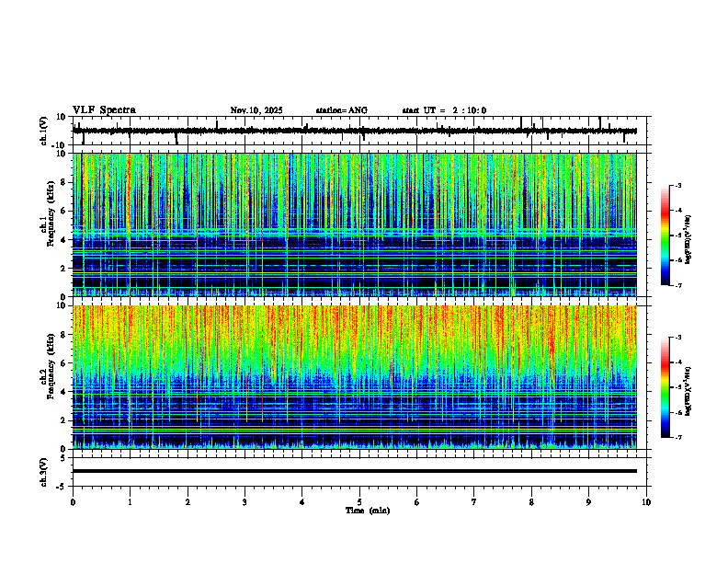Click the time axis tick label "4"
The image size is (728, 563).
(302, 502)
